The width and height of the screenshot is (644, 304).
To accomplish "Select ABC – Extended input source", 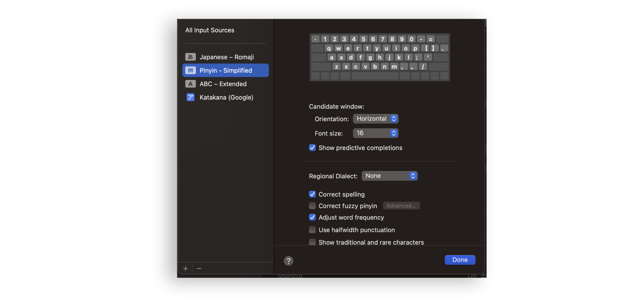I will (225, 84).
